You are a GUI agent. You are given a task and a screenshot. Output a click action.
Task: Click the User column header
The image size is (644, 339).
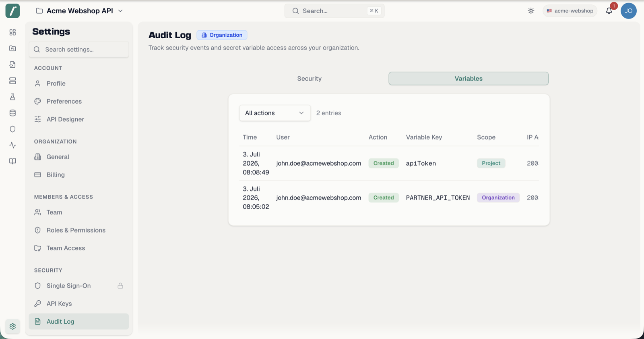pyautogui.click(x=283, y=137)
